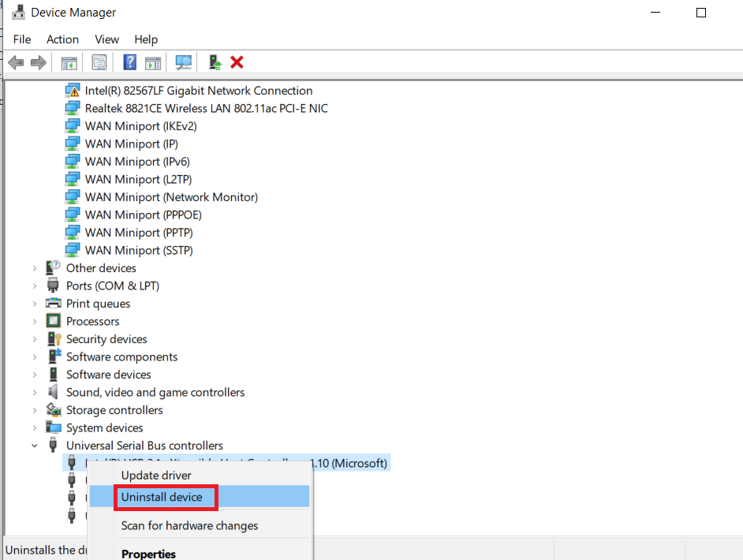Open the Action menu
Screen dimensions: 743x560
point(62,39)
